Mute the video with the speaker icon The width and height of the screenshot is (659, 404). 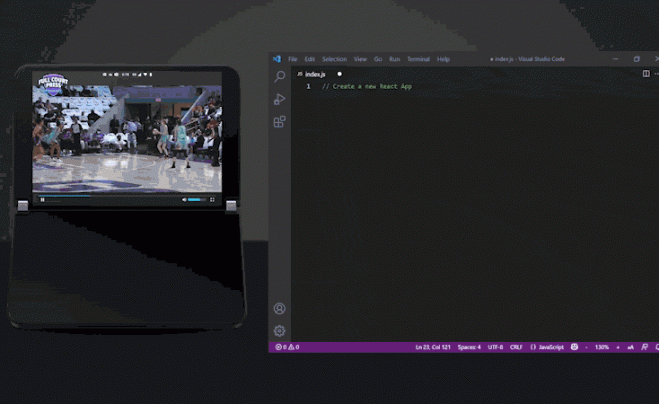[x=184, y=199]
